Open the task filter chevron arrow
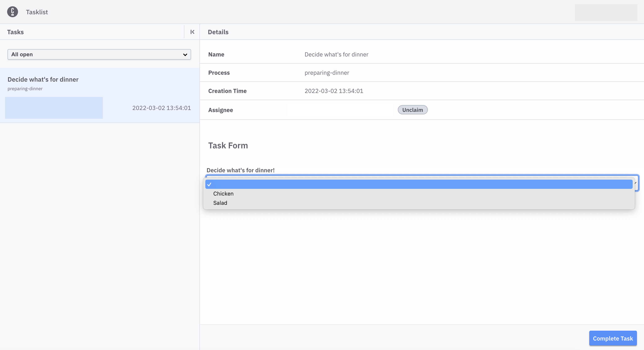Screen dimensions: 644x350 coord(185,54)
